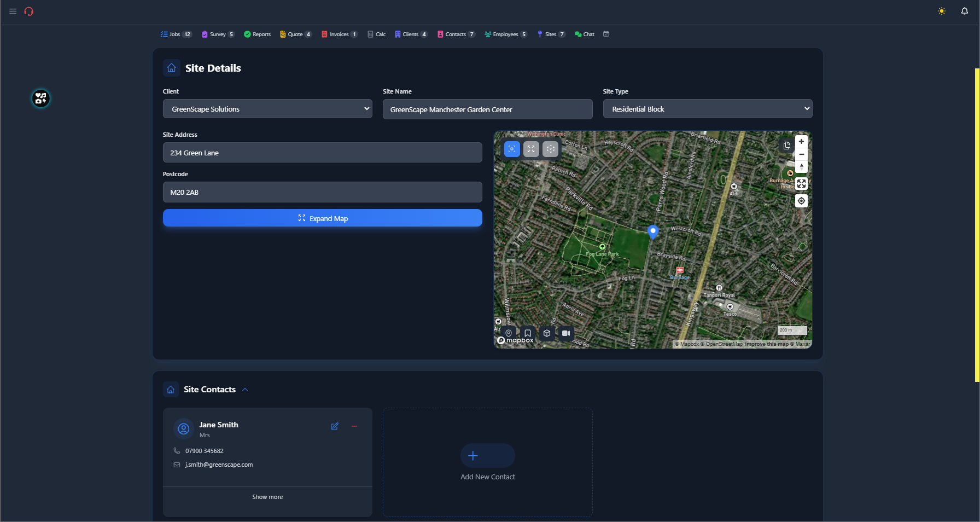Select the blue focus-marker map mode icon
The height and width of the screenshot is (522, 980).
pyautogui.click(x=512, y=149)
